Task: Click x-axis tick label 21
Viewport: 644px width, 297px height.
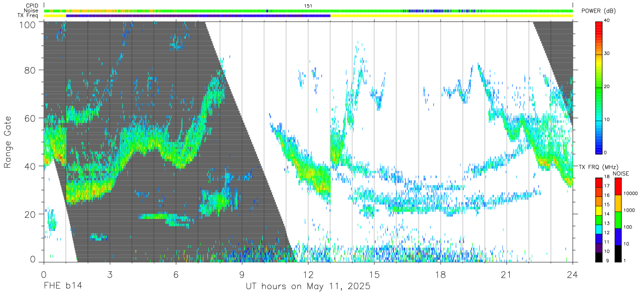Action: [507, 274]
